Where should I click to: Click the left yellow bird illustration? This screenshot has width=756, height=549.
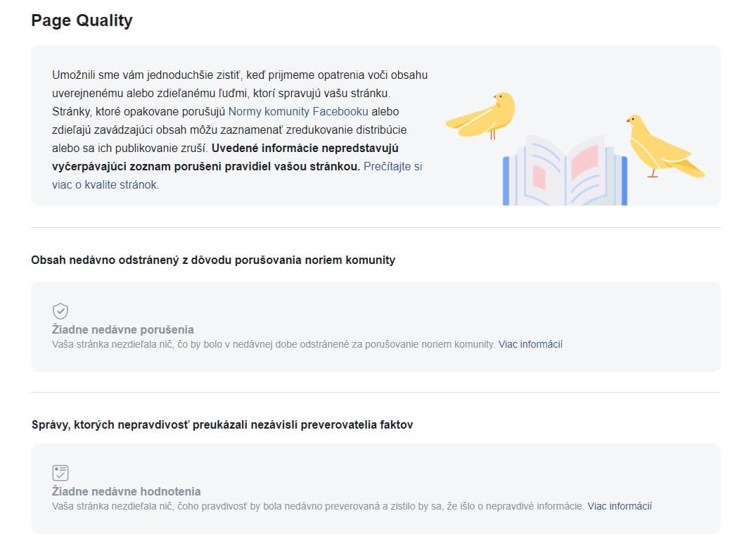coord(481,115)
